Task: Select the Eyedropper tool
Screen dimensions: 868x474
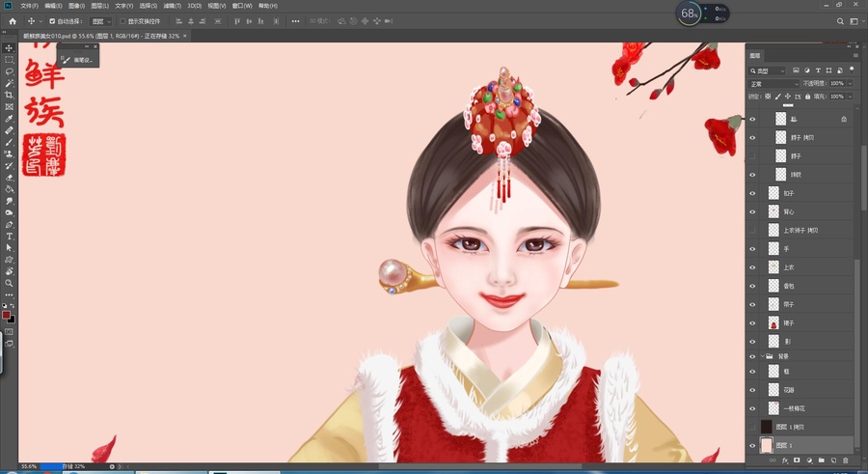Action: 9,119
